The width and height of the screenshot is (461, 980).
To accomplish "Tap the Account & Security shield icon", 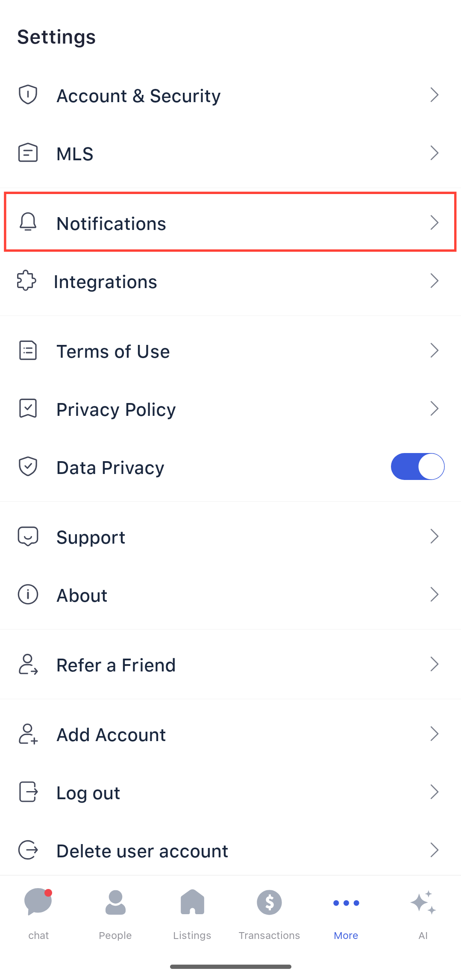I will (x=28, y=94).
